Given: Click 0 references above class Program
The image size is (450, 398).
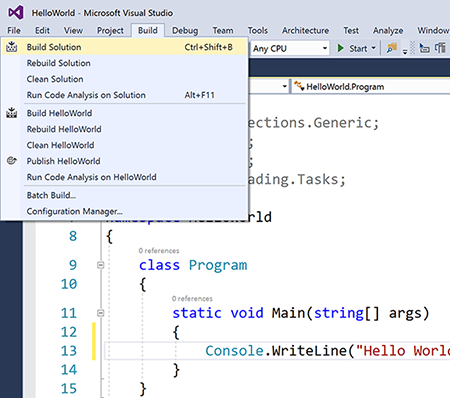Looking at the screenshot, I should pos(159,251).
